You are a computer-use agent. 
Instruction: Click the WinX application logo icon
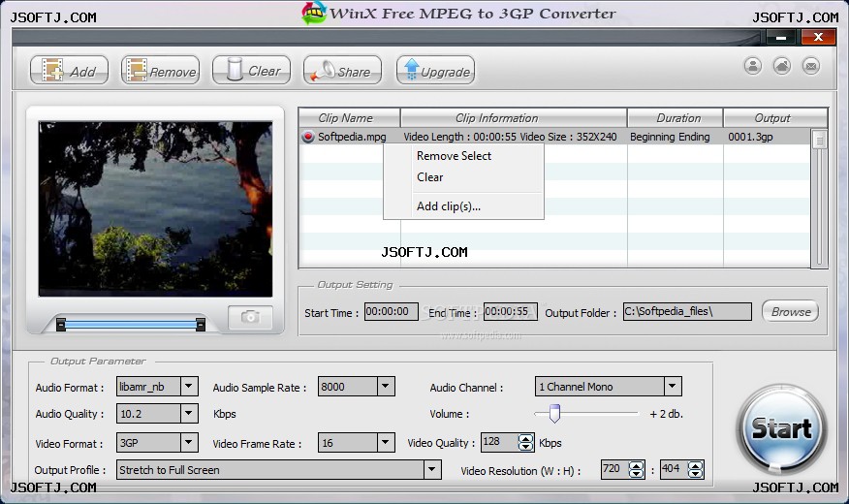pyautogui.click(x=314, y=14)
